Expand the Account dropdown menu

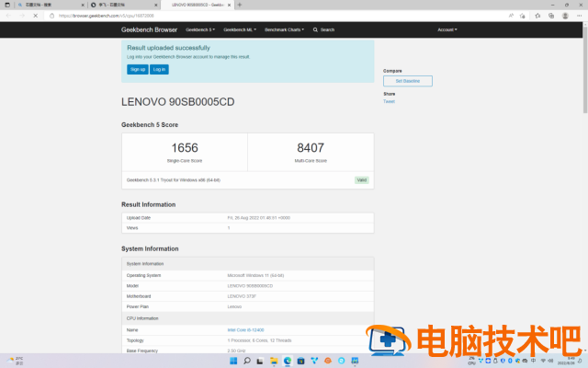[x=447, y=29]
